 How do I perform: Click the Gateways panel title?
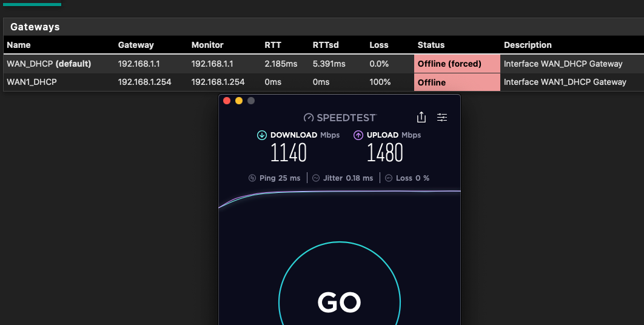(35, 27)
